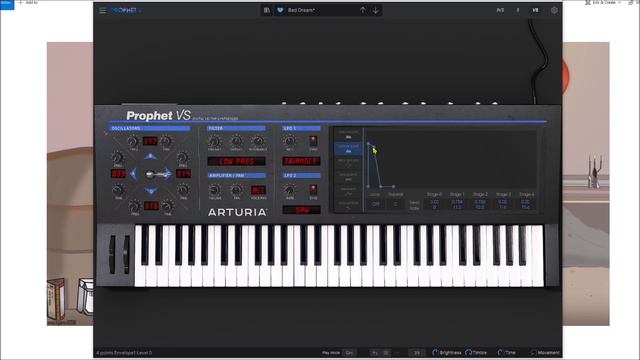Click the Time macro knob
Viewport: 640px width, 360px height.
(501, 353)
